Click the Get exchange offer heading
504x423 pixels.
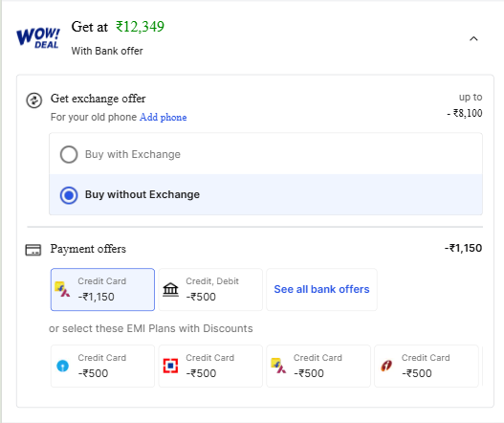coord(99,99)
